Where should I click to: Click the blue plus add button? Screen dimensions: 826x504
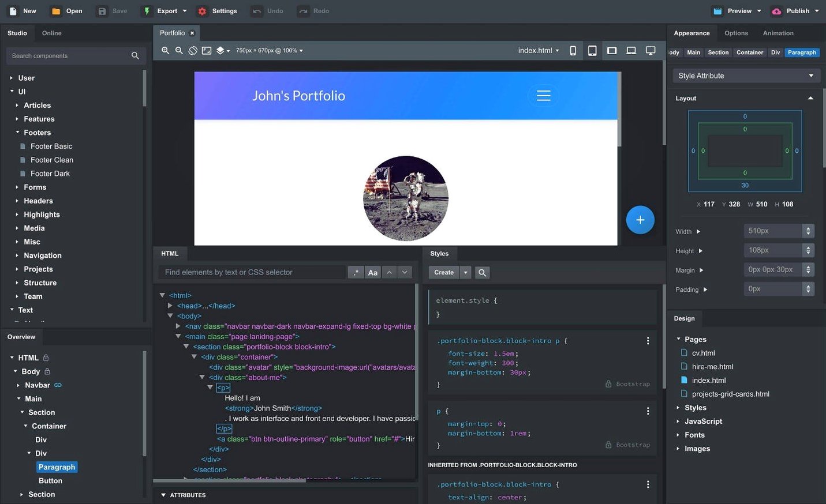click(x=640, y=220)
